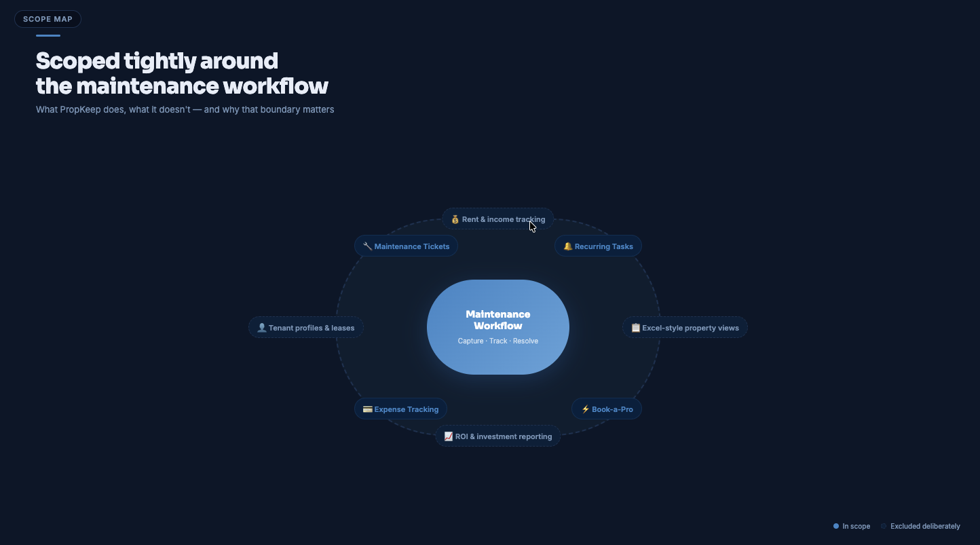The image size is (980, 545).
Task: Expand the Maintenance Workflow central circle
Action: [497, 327]
